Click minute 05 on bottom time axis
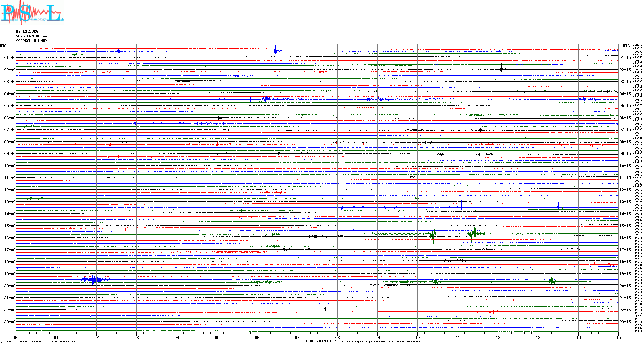Image resolution: width=644 pixels, height=346 pixels. (217, 337)
